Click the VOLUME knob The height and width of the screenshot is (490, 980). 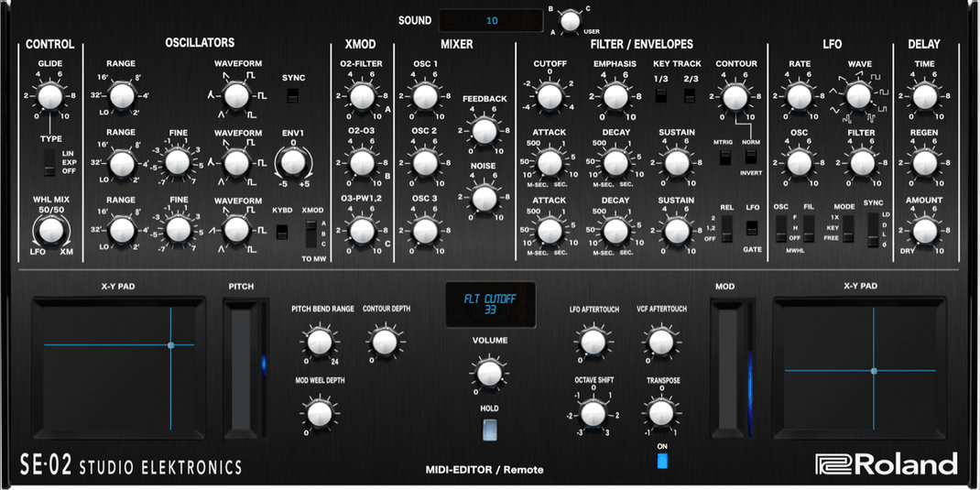[489, 374]
